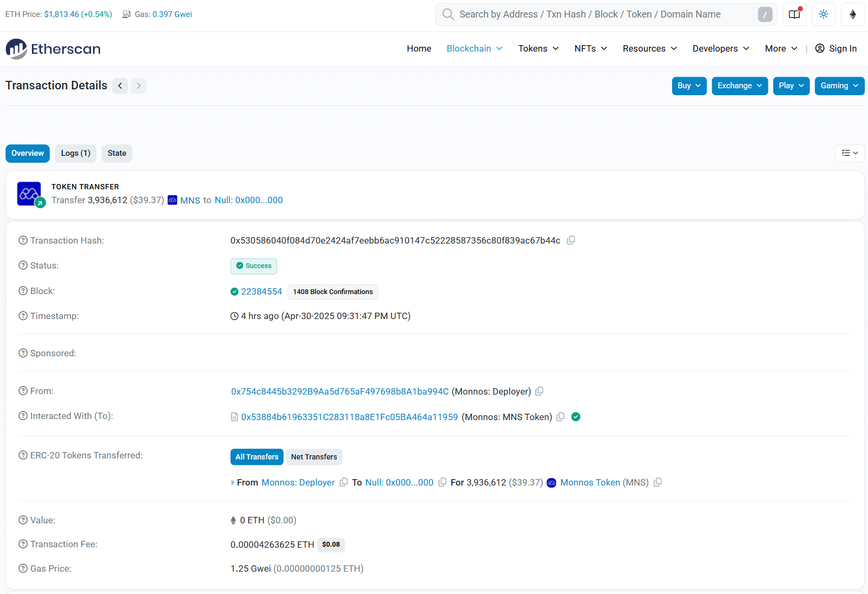
Task: Click the Ethereum network diamond icon
Action: [x=853, y=14]
